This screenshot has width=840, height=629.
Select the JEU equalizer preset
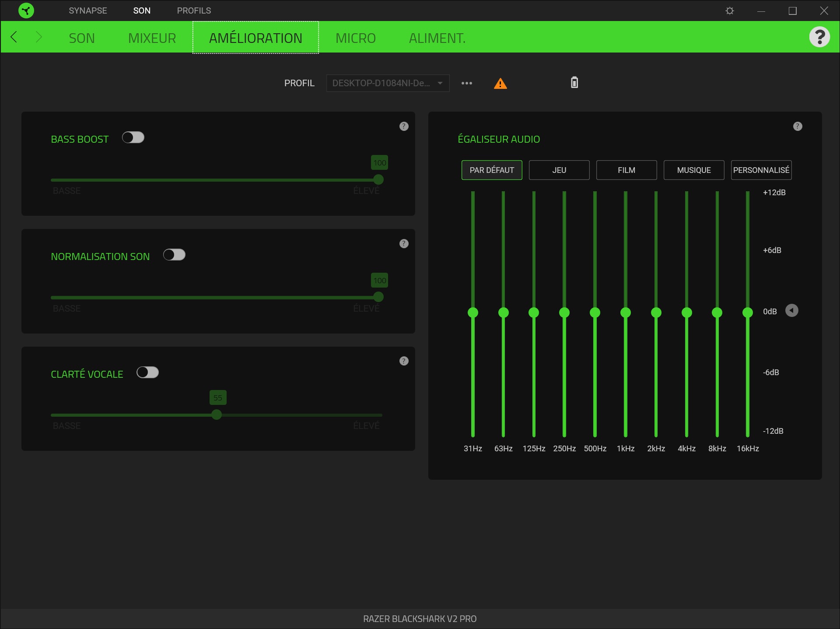click(x=559, y=170)
